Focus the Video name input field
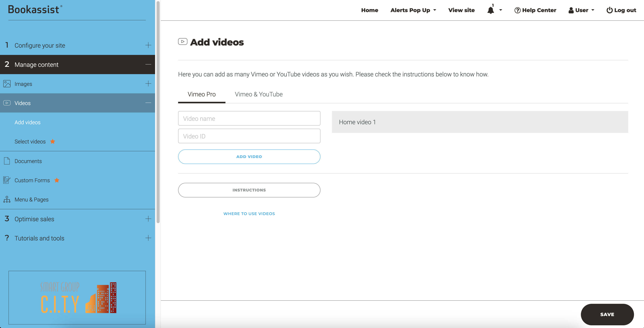 (x=249, y=118)
